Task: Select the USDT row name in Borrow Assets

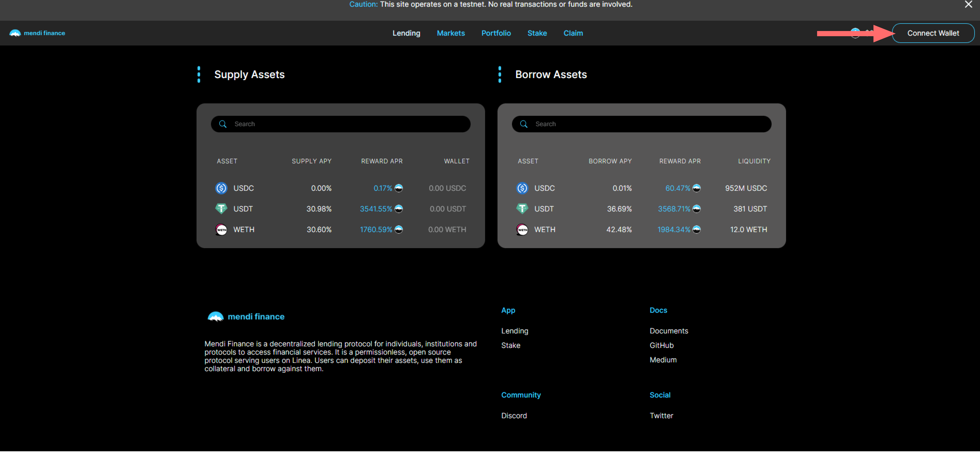Action: (544, 209)
